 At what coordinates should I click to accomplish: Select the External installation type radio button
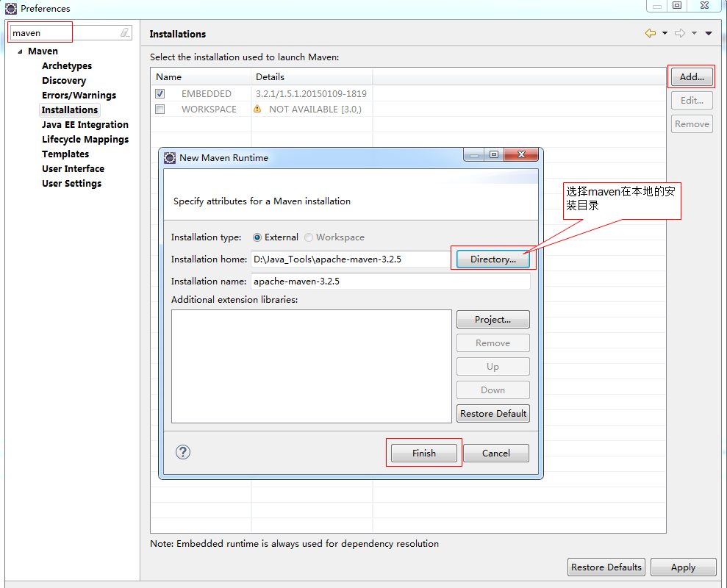pyautogui.click(x=257, y=237)
